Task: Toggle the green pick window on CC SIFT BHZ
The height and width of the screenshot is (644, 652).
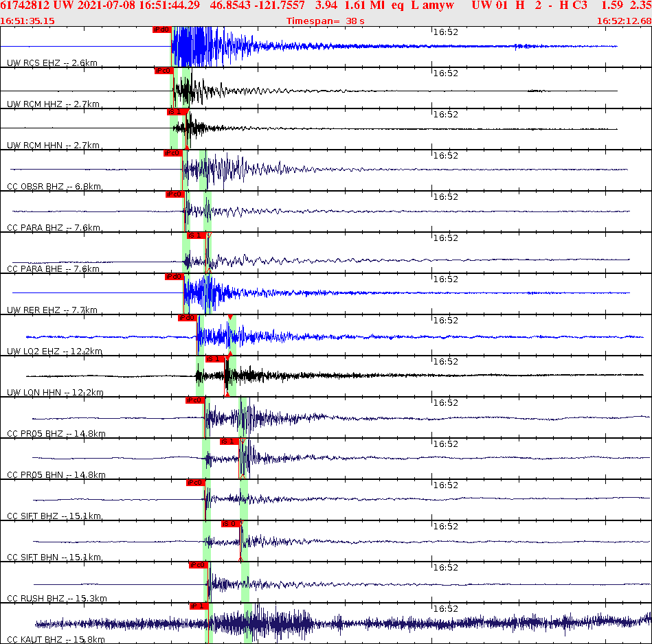Action: 206,501
